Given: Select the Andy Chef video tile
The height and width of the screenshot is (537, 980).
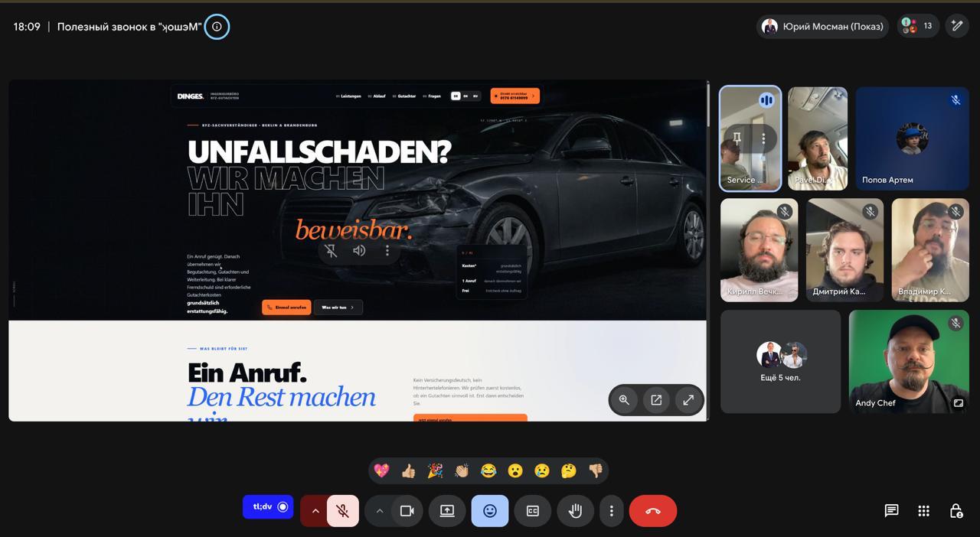Looking at the screenshot, I should click(909, 361).
